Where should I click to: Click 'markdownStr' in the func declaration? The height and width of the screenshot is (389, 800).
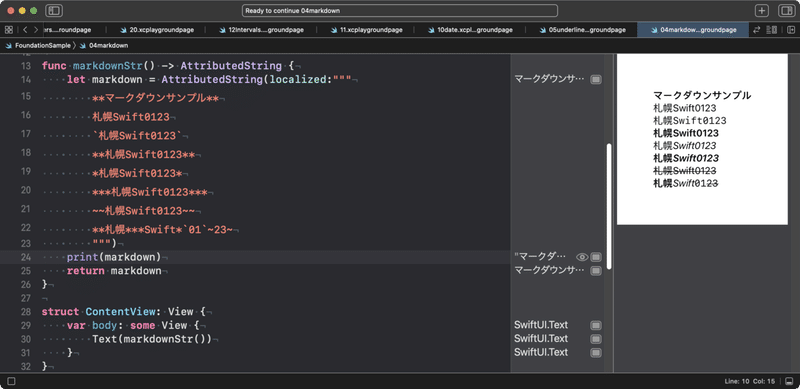pos(108,66)
